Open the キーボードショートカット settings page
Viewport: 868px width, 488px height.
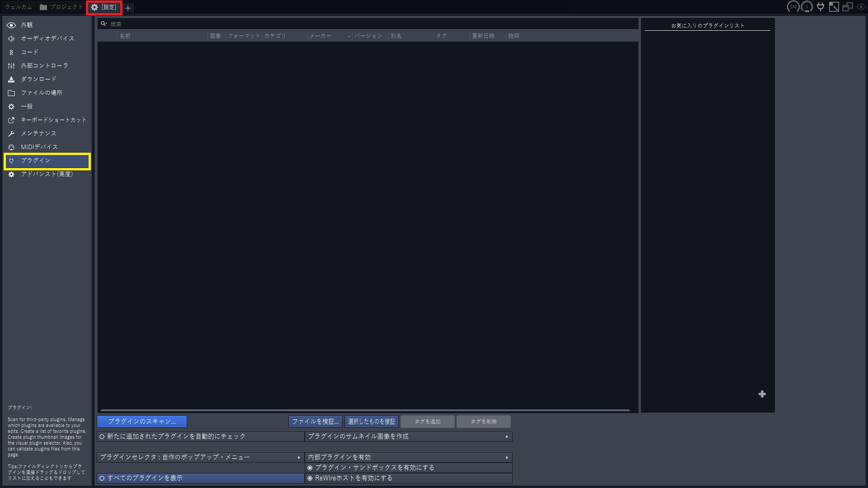[x=53, y=120]
